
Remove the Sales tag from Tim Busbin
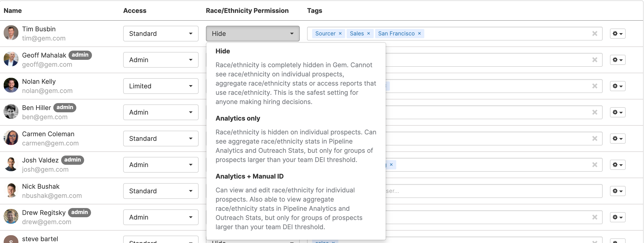(368, 34)
